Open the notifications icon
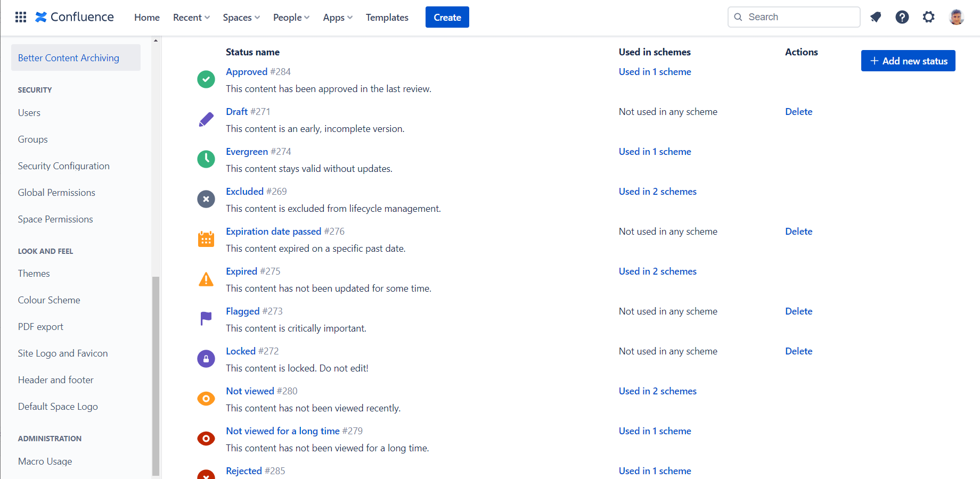Viewport: 980px width, 479px height. click(875, 17)
